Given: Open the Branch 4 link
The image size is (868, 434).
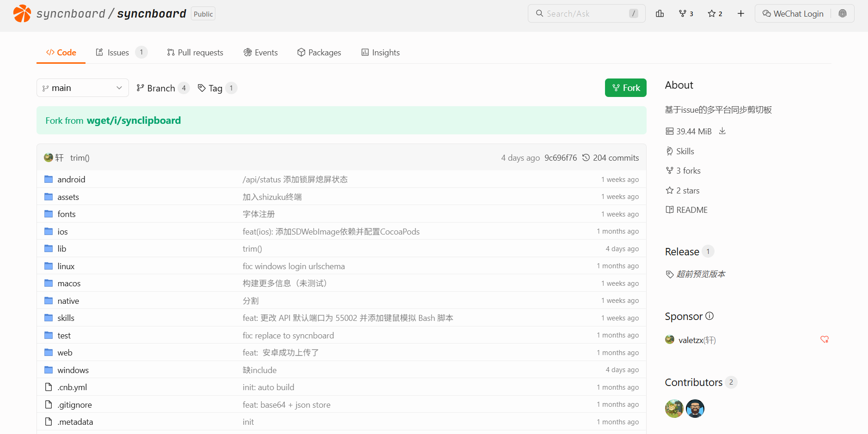Looking at the screenshot, I should pyautogui.click(x=163, y=88).
